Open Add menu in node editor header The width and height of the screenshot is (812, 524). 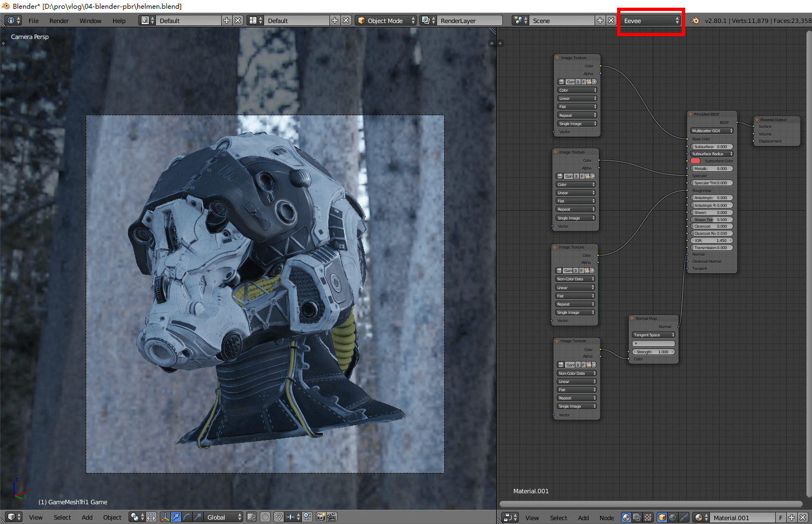[x=584, y=518]
